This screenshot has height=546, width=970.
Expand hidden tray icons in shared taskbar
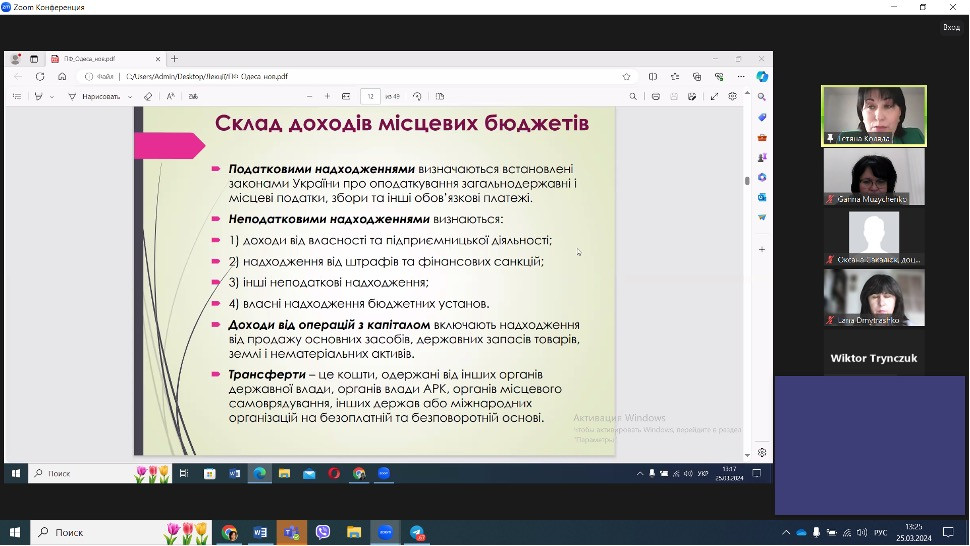[x=640, y=474]
